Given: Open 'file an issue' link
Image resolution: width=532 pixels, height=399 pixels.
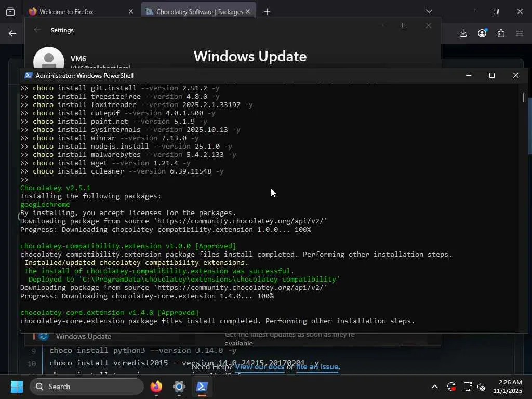Looking at the screenshot, I should (317, 367).
